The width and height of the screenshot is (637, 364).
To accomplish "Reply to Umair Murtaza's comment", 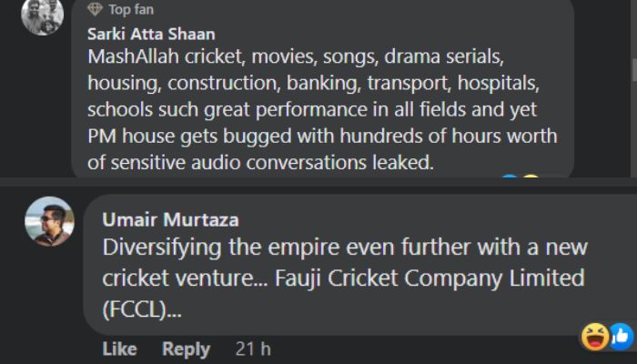I will 186,349.
